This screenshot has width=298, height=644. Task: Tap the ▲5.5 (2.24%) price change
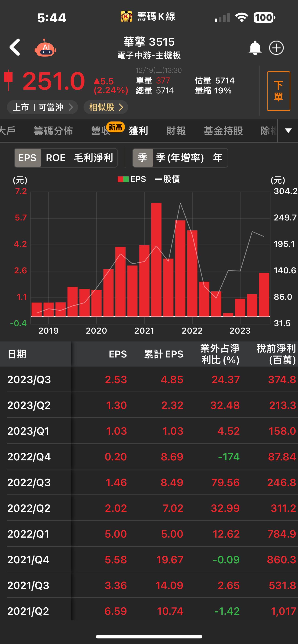[111, 86]
